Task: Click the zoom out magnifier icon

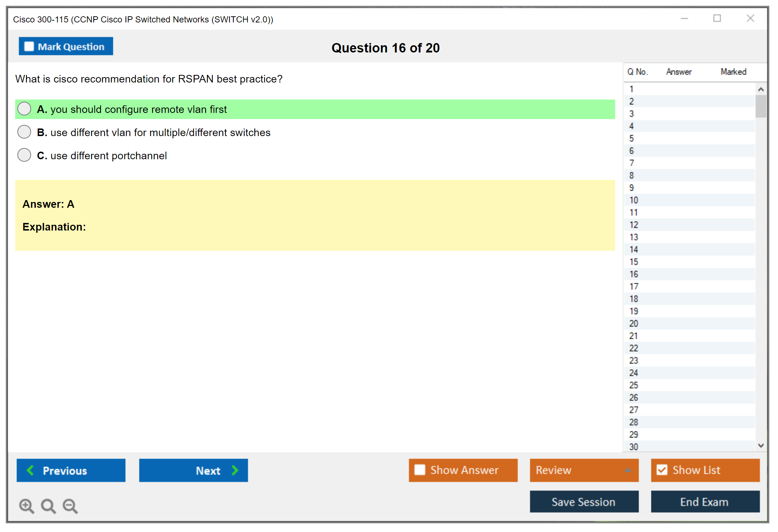Action: tap(70, 506)
